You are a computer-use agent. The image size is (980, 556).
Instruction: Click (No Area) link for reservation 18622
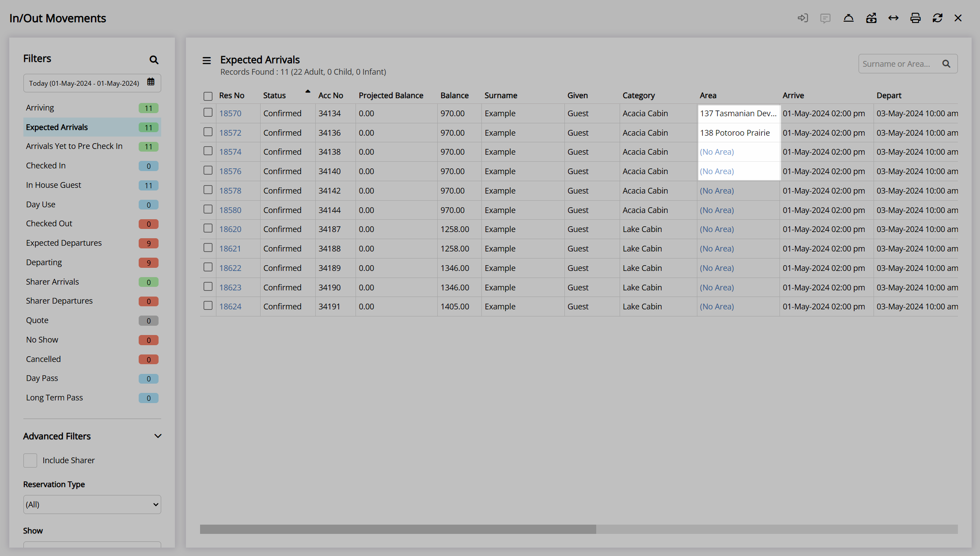(717, 268)
